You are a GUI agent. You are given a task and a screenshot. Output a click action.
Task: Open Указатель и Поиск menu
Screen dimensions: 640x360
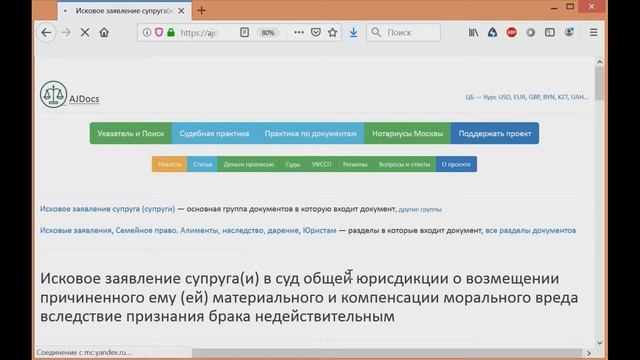131,133
